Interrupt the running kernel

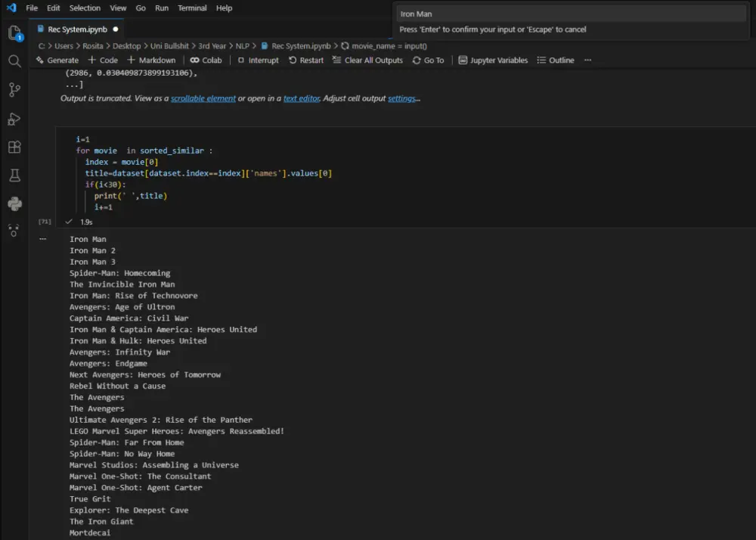pos(258,60)
